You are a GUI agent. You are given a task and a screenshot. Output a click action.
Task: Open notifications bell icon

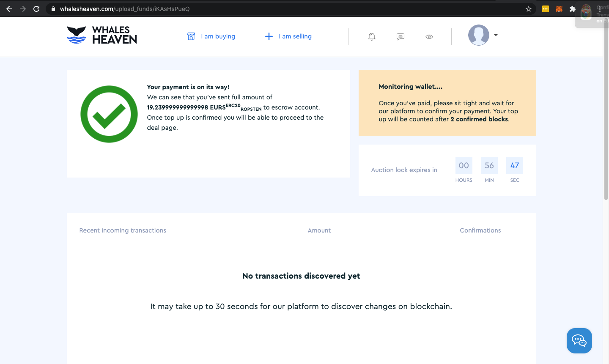(x=372, y=37)
